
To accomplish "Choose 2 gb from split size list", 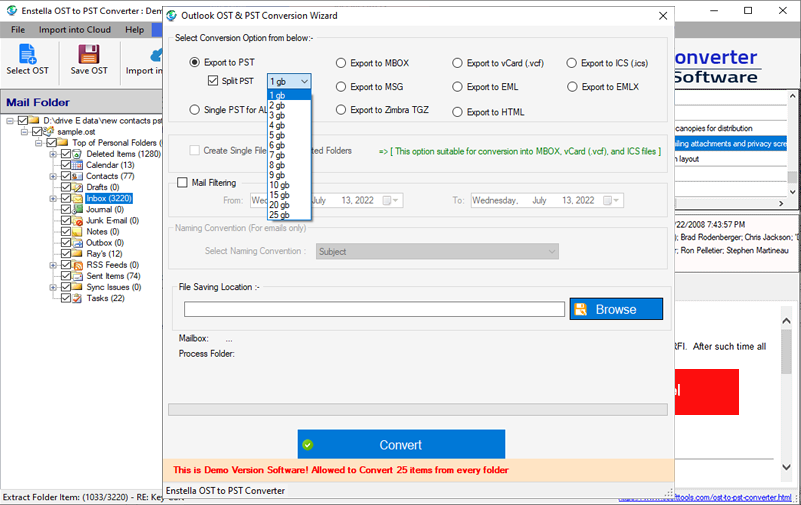I will click(x=289, y=106).
